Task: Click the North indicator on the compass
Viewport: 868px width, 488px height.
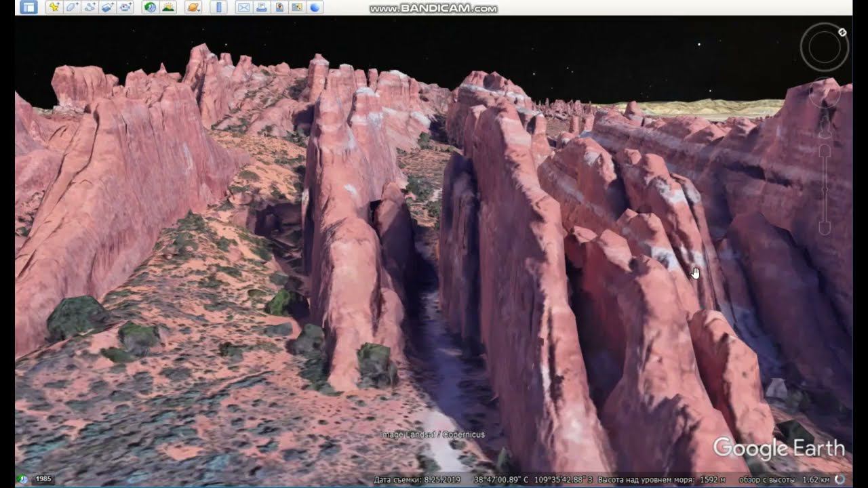Action: [842, 32]
